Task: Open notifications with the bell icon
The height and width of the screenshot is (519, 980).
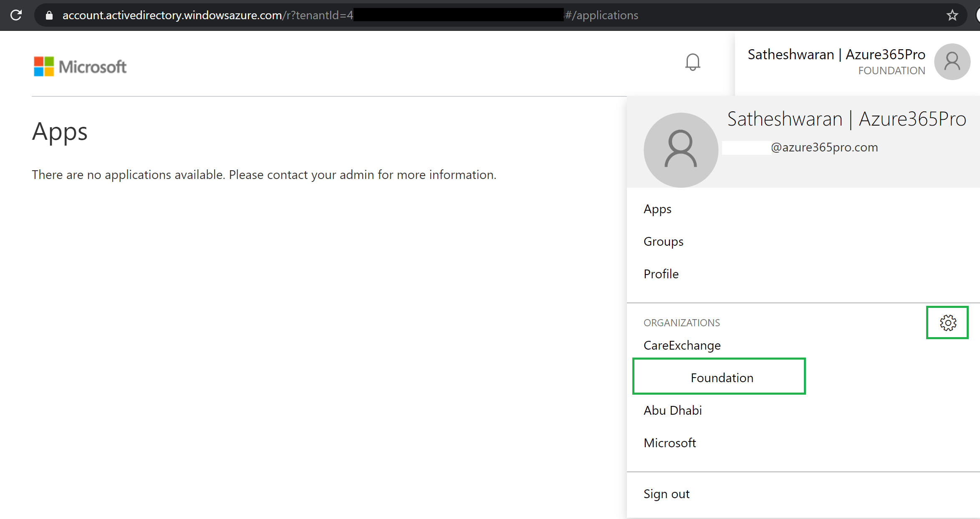Action: (692, 62)
